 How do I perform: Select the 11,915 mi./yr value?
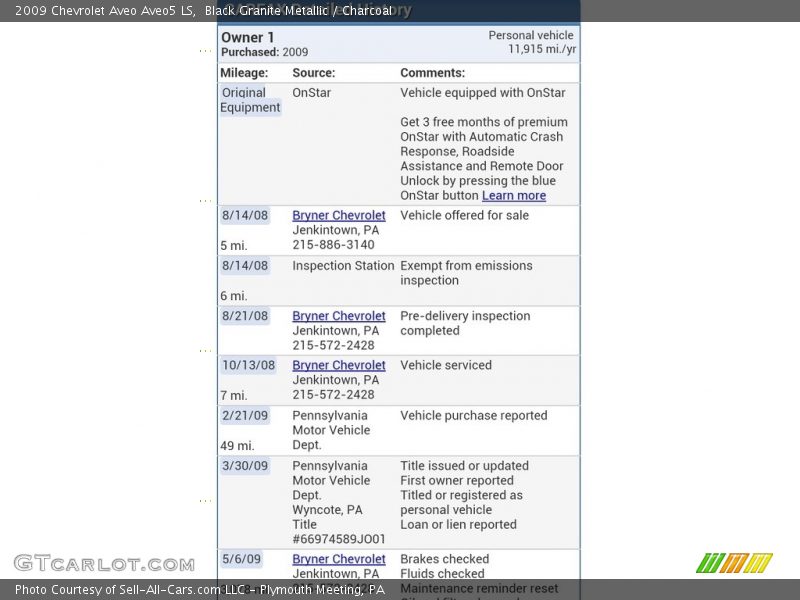(542, 49)
